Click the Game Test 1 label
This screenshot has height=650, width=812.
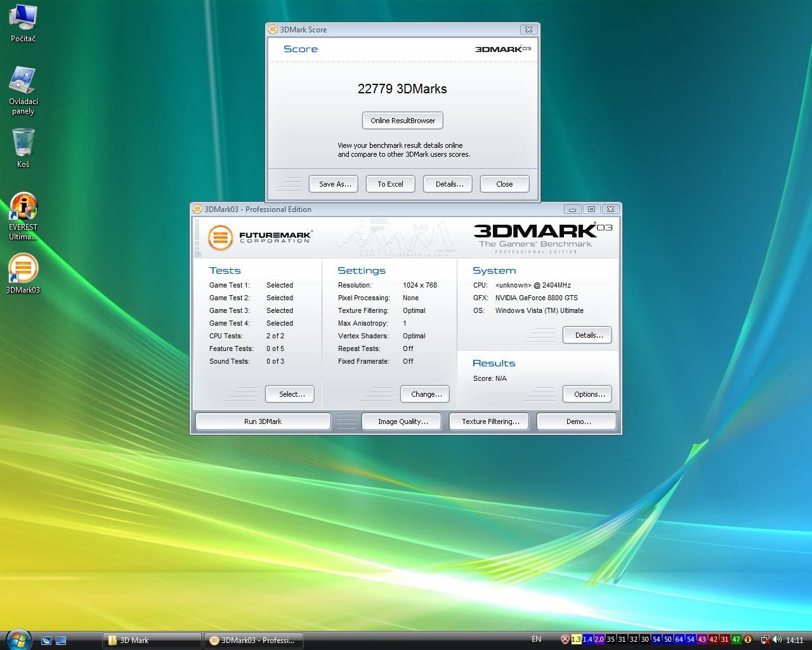(x=230, y=285)
